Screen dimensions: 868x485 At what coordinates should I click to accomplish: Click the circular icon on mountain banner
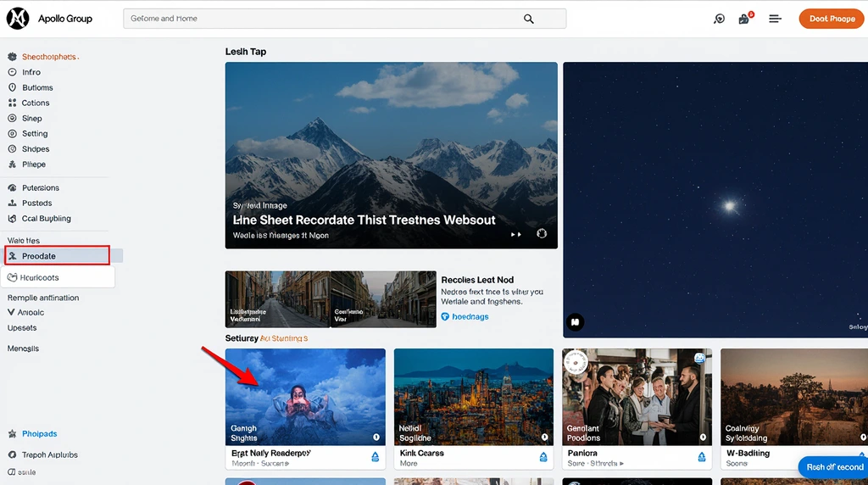coord(542,234)
